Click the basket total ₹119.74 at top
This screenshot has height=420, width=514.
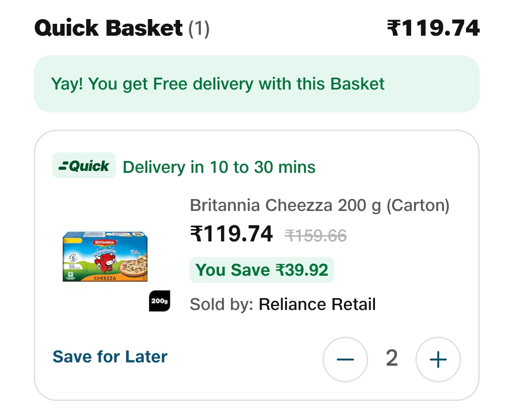click(433, 29)
